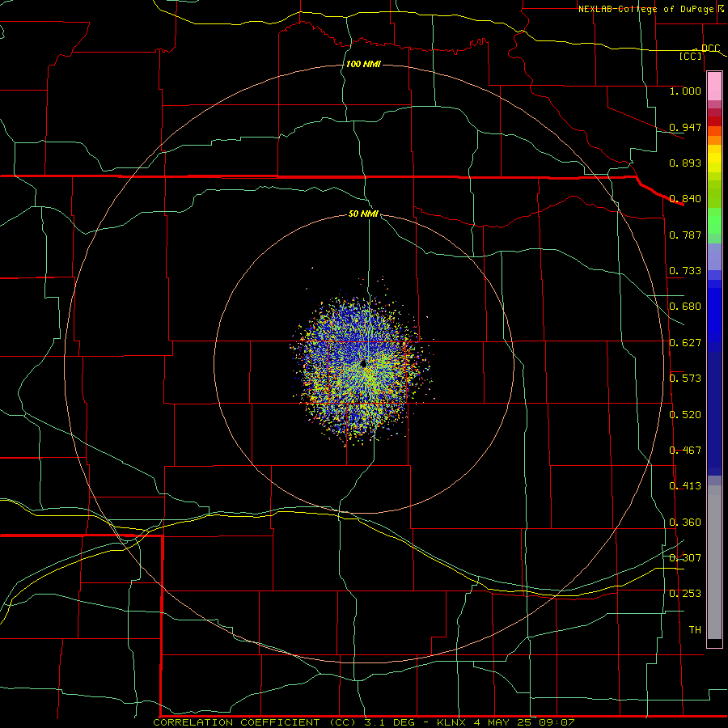
Task: Click the TH label on the color scale
Action: coord(695,629)
